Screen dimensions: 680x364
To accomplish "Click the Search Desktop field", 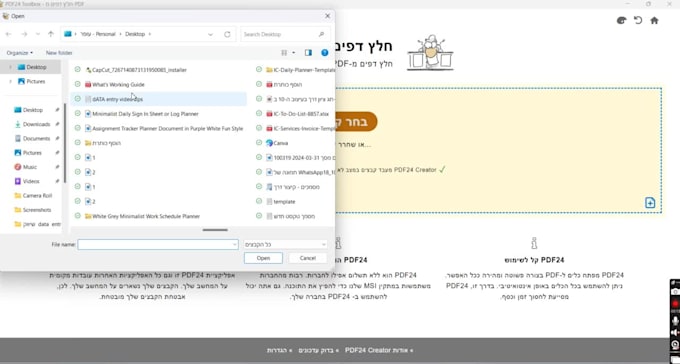I will tap(285, 34).
